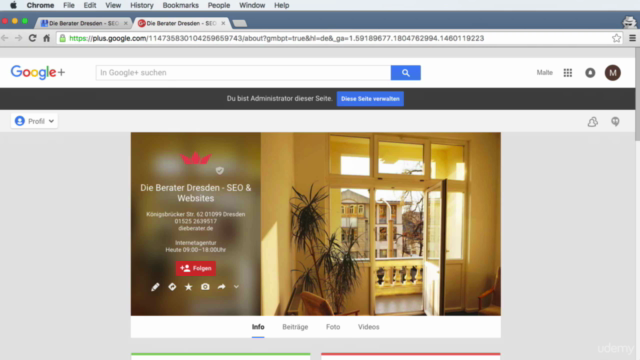Image resolution: width=640 pixels, height=360 pixels.
Task: Expand the more options chevron on profile
Action: click(x=236, y=287)
